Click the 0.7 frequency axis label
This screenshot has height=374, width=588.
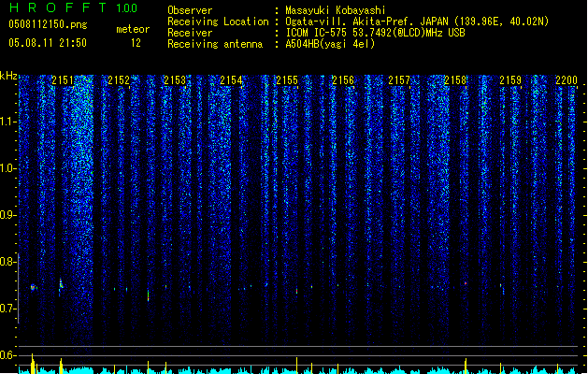[7, 309]
